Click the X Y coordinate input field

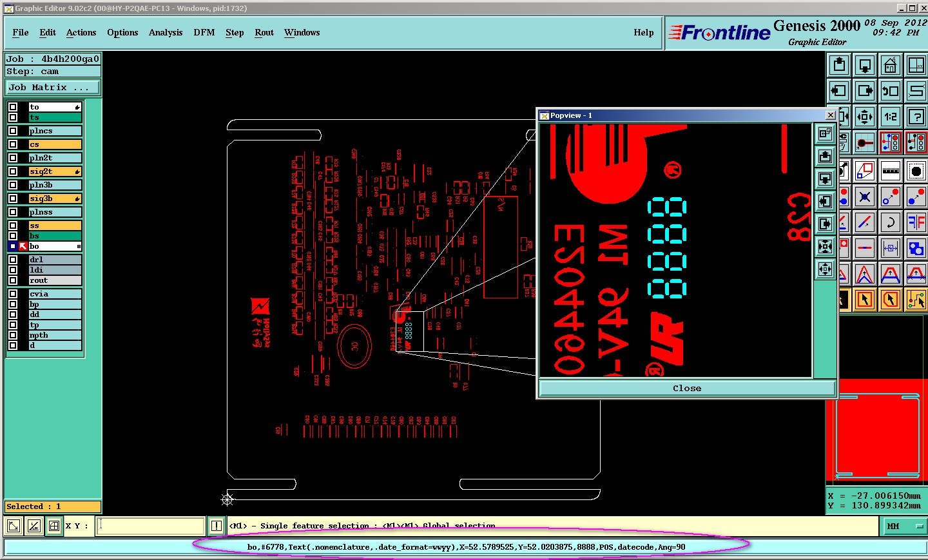[x=150, y=526]
